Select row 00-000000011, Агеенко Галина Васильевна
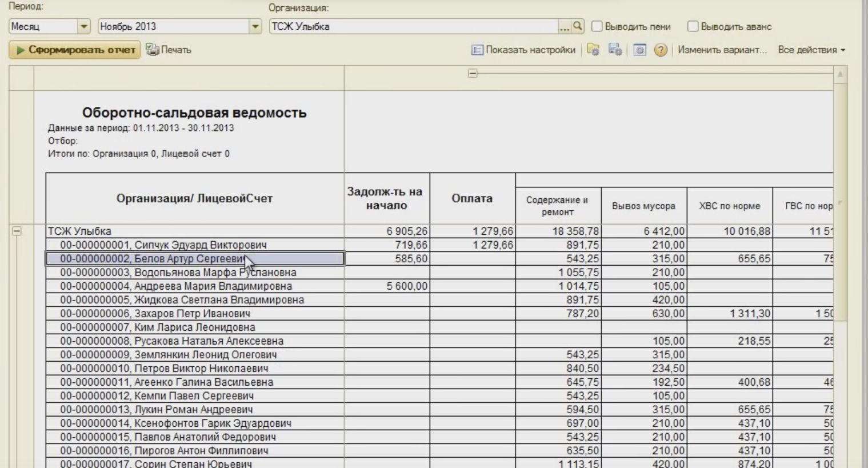 [x=195, y=382]
